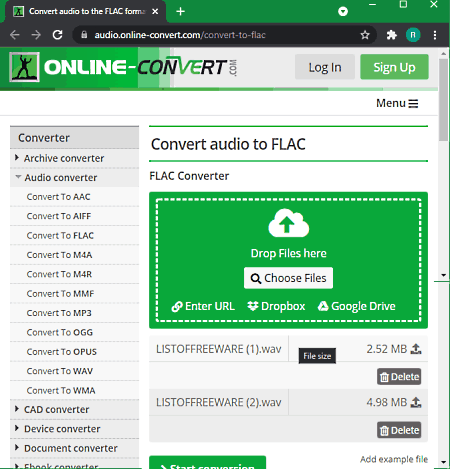This screenshot has width=450, height=469.
Task: Open Convert To WAV
Action: click(60, 371)
